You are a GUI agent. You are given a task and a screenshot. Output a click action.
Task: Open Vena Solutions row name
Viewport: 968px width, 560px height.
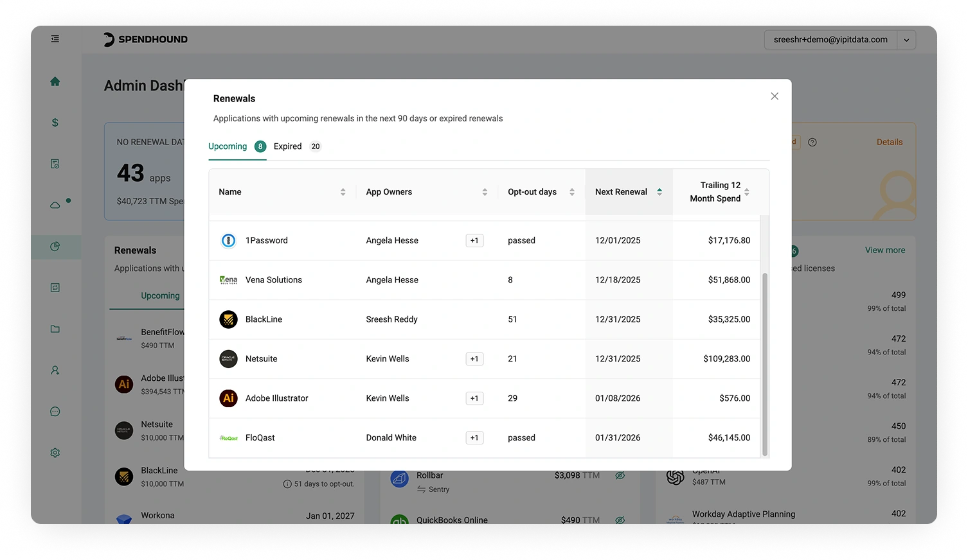click(274, 280)
